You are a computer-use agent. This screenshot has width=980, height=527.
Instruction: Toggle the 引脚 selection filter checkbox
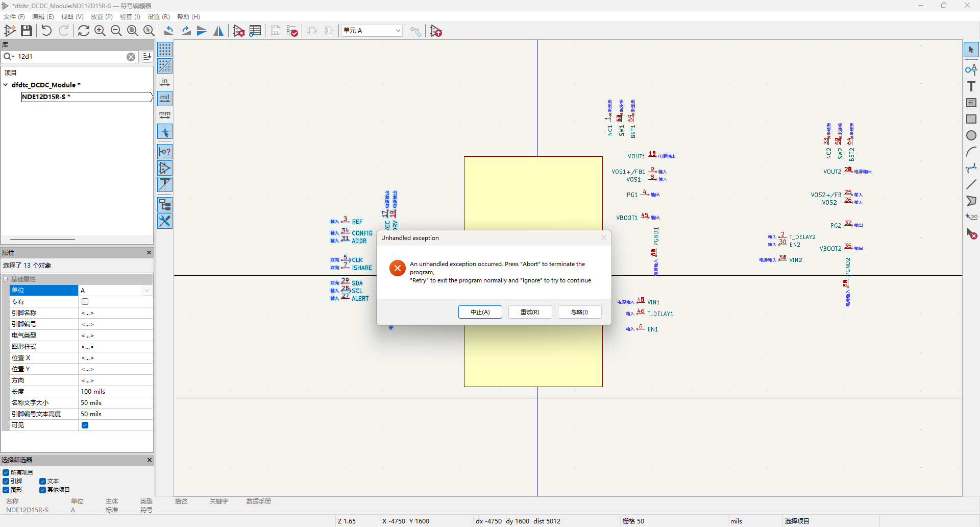click(6, 481)
